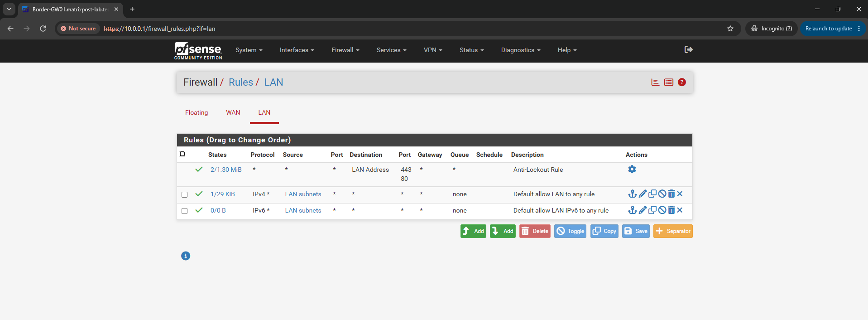Image resolution: width=868 pixels, height=320 pixels.
Task: Expand the Status menu
Action: pos(472,50)
